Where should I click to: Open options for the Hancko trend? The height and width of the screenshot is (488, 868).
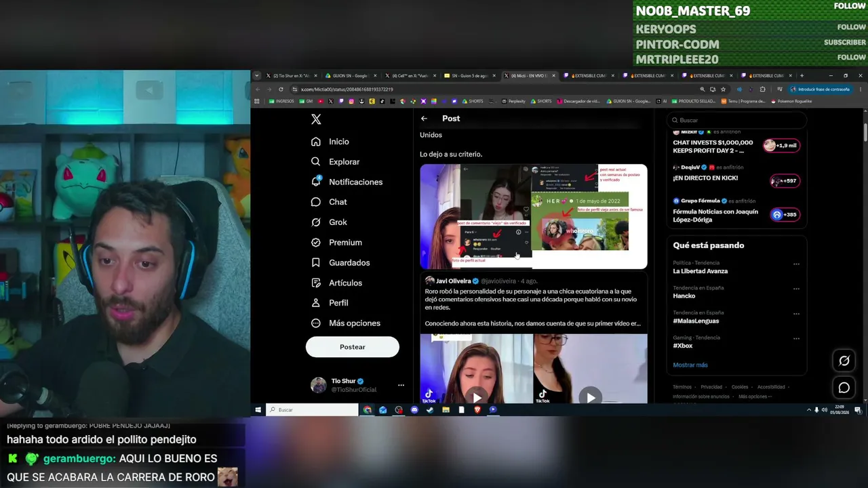pos(796,289)
